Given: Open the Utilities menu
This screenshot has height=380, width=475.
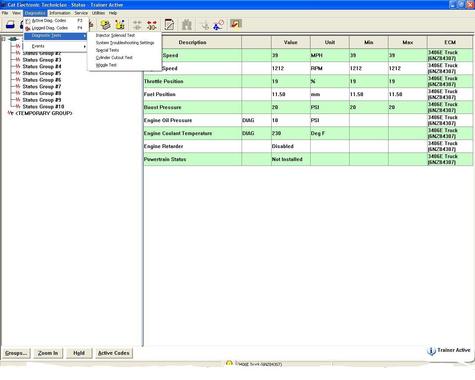Looking at the screenshot, I should [98, 13].
